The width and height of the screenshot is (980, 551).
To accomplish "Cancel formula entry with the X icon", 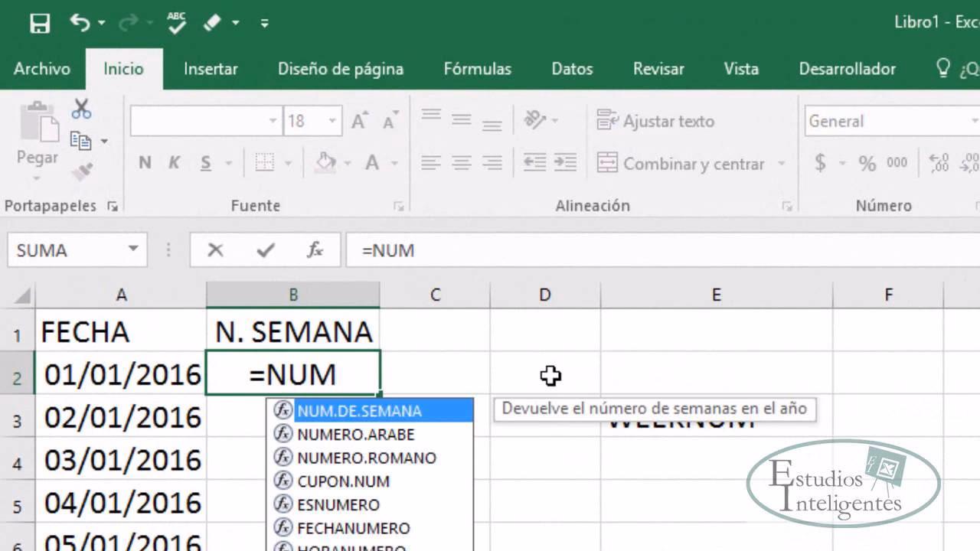I will coord(214,249).
